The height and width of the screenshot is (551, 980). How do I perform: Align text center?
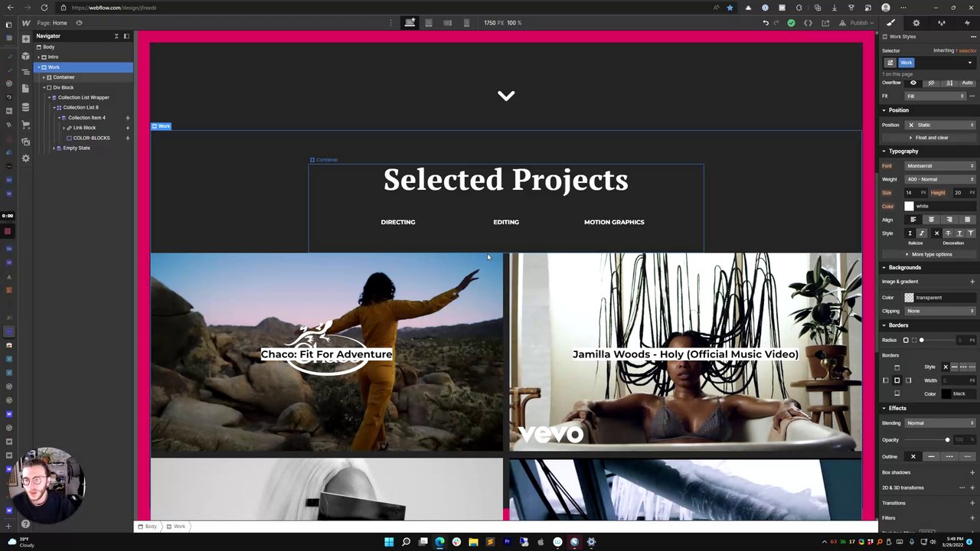click(x=931, y=220)
